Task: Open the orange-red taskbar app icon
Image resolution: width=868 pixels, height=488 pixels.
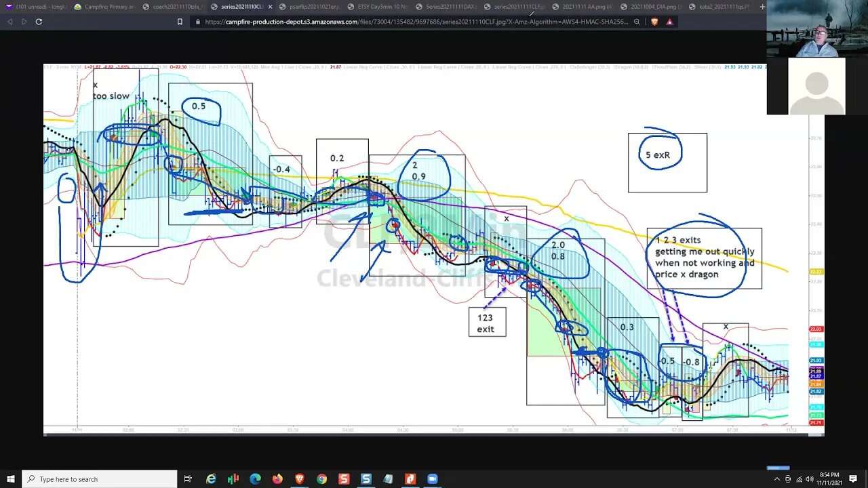Action: pyautogui.click(x=410, y=479)
